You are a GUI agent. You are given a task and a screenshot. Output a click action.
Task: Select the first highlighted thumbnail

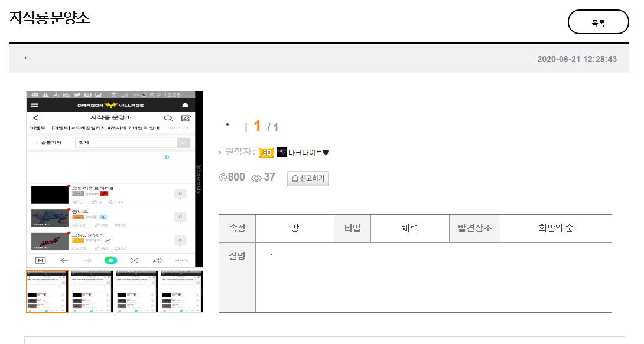[47, 291]
